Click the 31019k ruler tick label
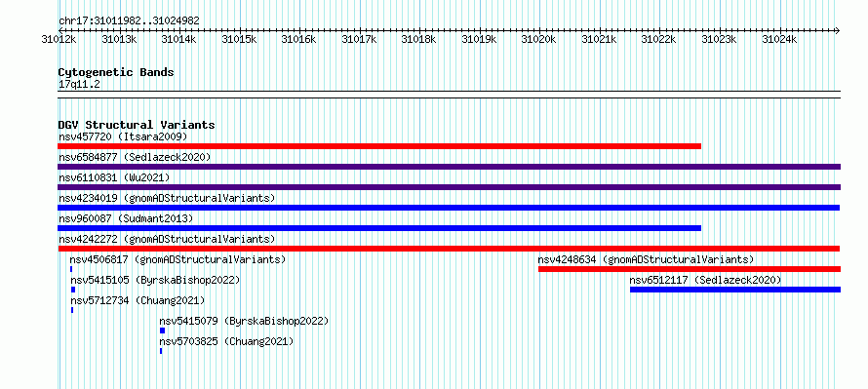The width and height of the screenshot is (868, 389). tap(480, 39)
